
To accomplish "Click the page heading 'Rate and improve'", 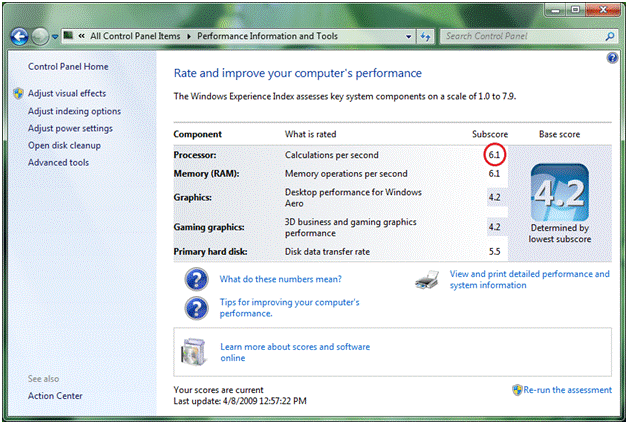I will coord(298,73).
